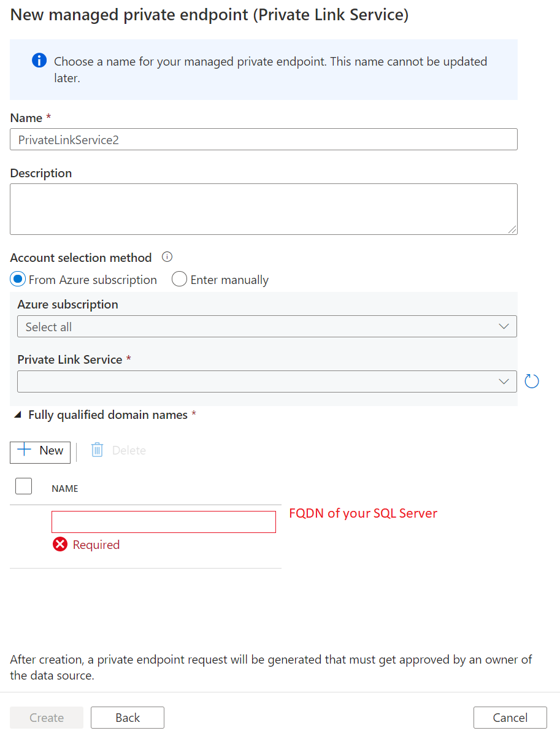Click the chevron on the Azure subscription dropdown
Image resolution: width=560 pixels, height=736 pixels.
tap(504, 326)
